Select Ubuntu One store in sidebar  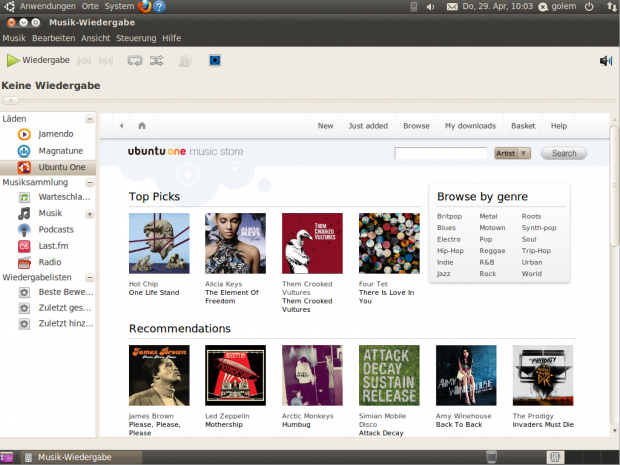click(48, 167)
